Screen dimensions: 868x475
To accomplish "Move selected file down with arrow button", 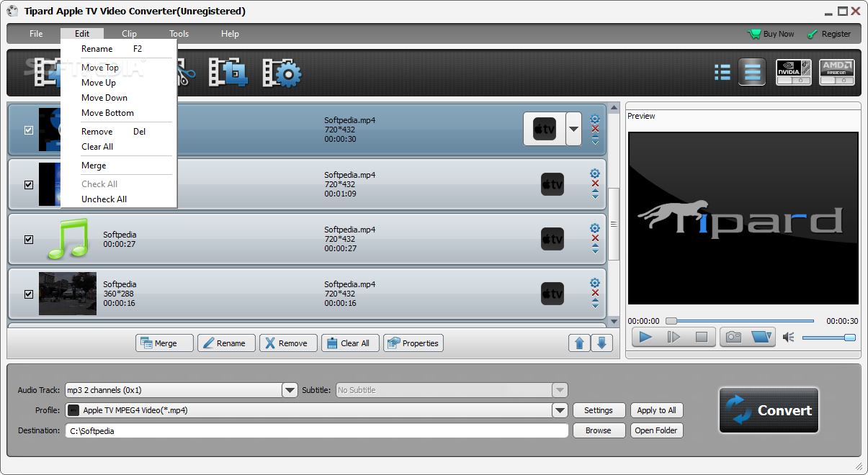I will [x=602, y=343].
